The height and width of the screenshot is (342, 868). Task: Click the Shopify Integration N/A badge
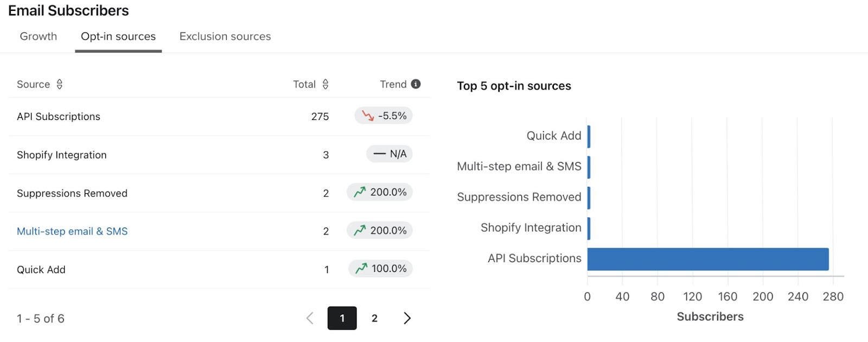pos(390,154)
